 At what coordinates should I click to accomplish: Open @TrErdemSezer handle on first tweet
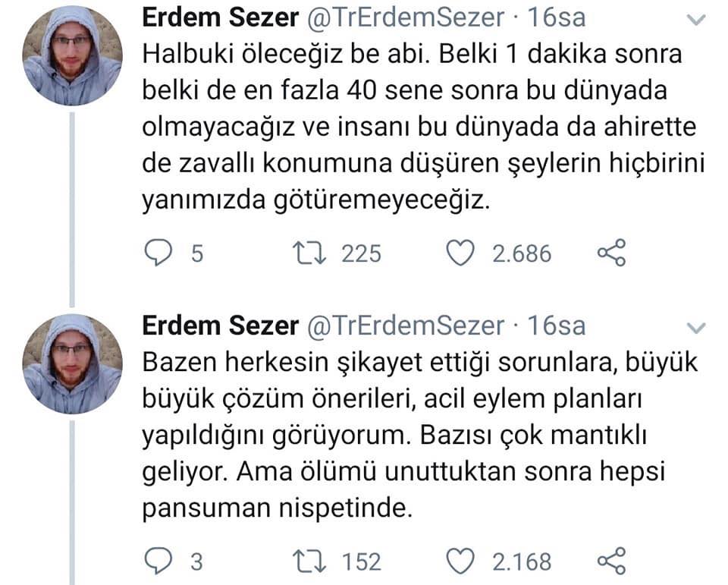coord(405,17)
